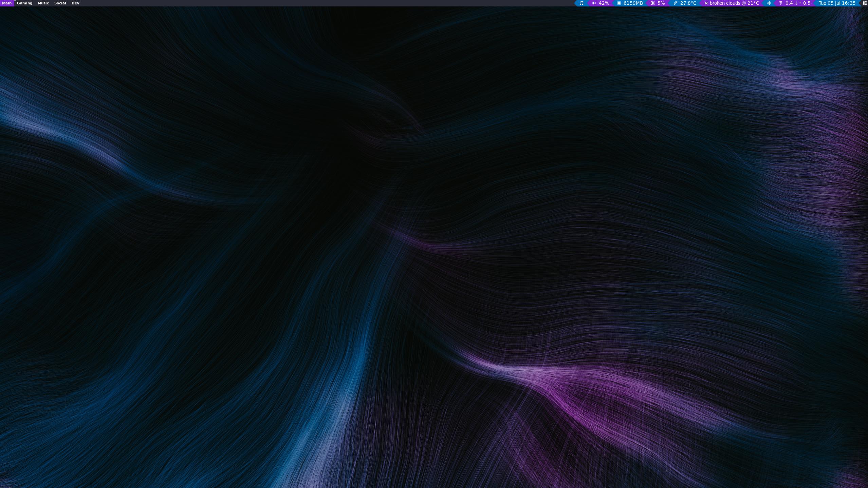Click the layout icon at bar's right end
Image resolution: width=868 pixels, height=488 pixels.
[x=865, y=3]
